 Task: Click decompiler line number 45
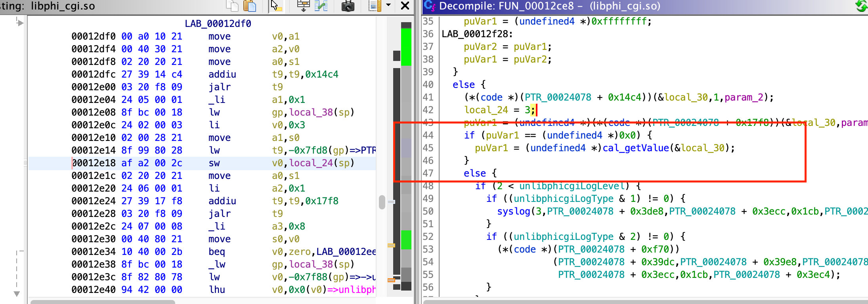(428, 148)
